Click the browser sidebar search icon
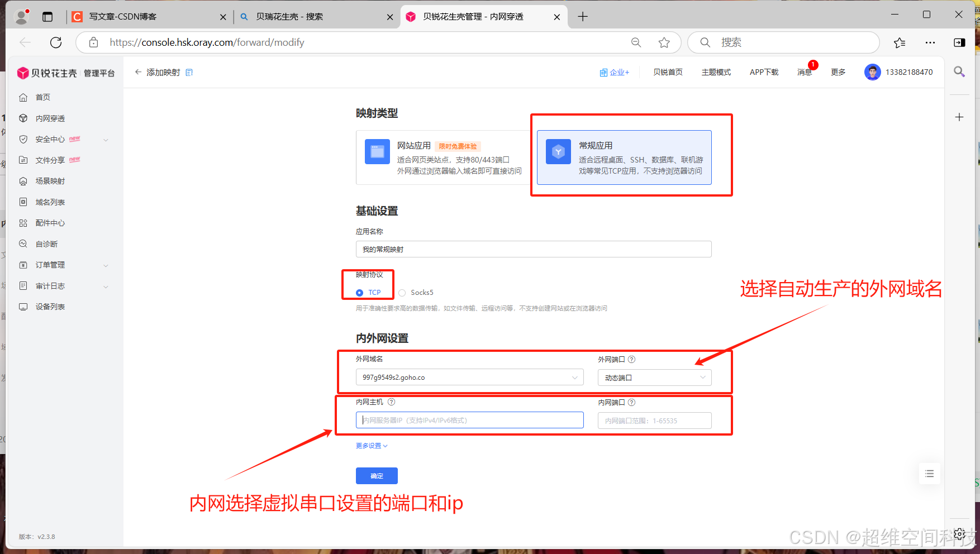The height and width of the screenshot is (554, 980). point(959,71)
